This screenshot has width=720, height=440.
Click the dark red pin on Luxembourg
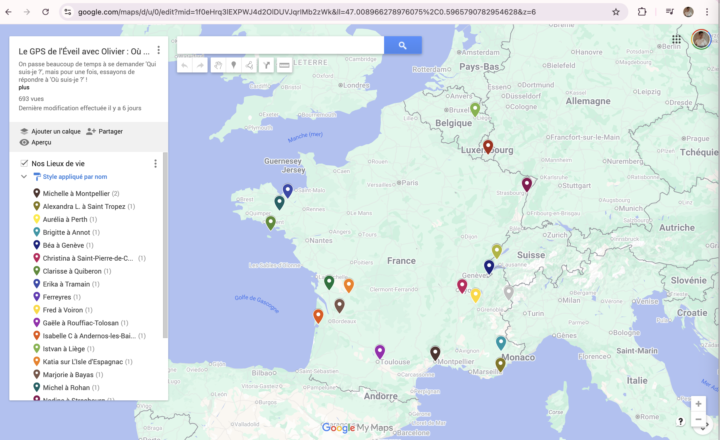coord(488,147)
